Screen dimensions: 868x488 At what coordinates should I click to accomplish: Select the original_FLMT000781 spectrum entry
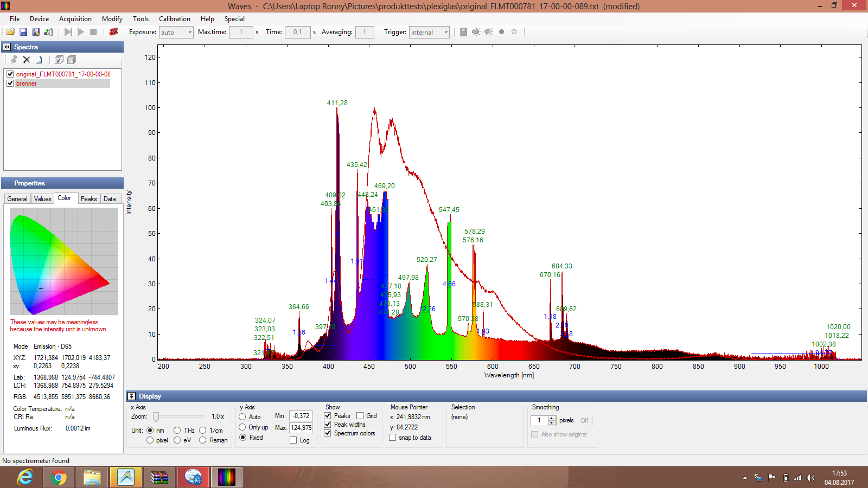tap(63, 74)
